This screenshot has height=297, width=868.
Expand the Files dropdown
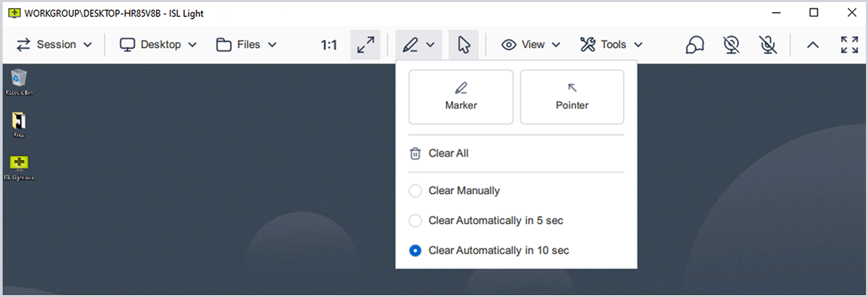click(x=247, y=45)
